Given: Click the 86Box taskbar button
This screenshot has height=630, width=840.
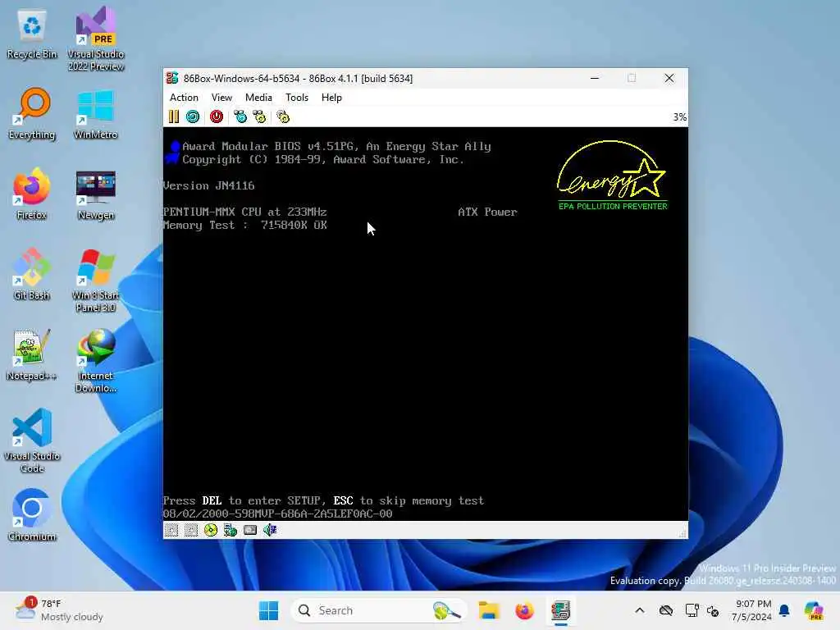Looking at the screenshot, I should (560, 610).
